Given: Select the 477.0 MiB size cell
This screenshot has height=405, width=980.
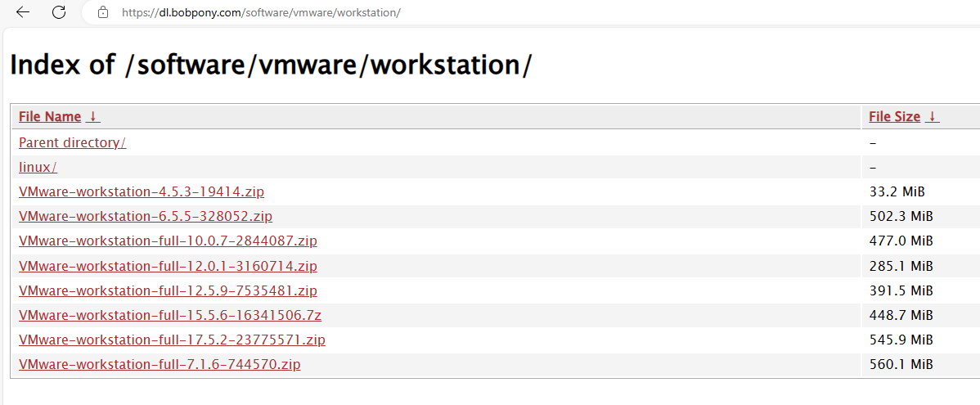Looking at the screenshot, I should (901, 241).
